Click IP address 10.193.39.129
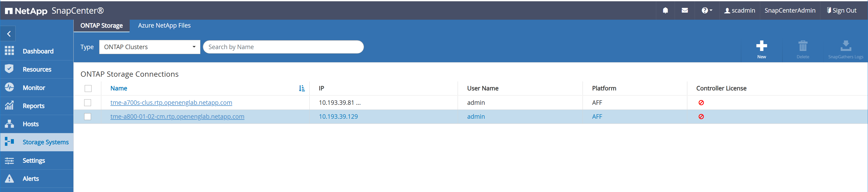 [x=338, y=117]
